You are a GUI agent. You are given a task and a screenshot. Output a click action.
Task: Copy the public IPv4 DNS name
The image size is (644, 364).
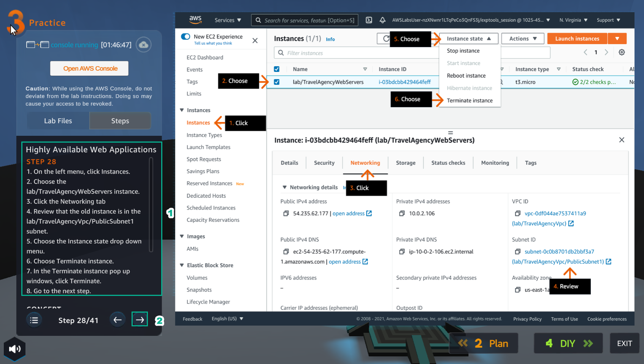[286, 252]
